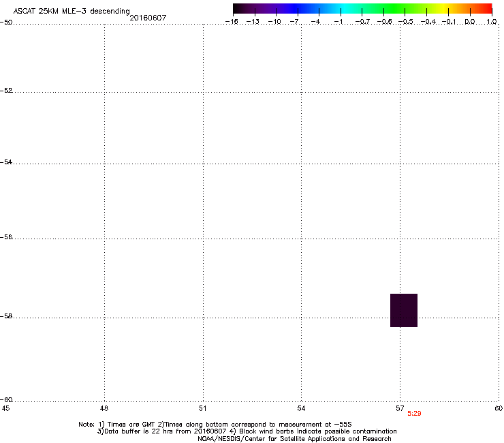
Task: Click the date label 20160607
Action: tap(148, 18)
